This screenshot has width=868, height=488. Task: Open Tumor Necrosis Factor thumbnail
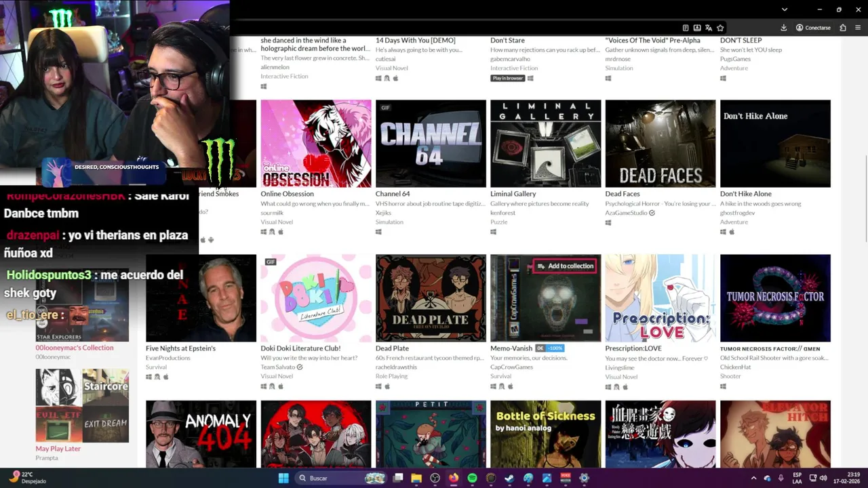point(775,298)
